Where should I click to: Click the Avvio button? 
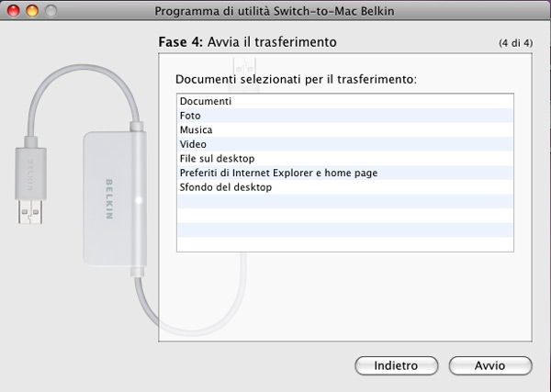489,365
